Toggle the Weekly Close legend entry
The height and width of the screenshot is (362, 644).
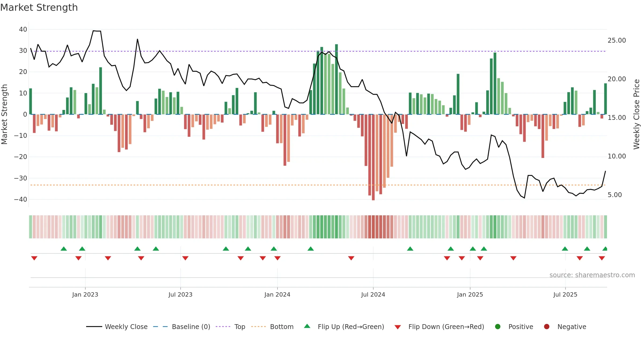pyautogui.click(x=117, y=327)
